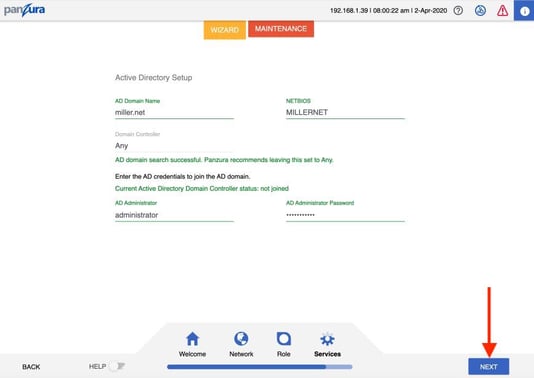
Task: Click the AD Domain Name field
Action: point(174,112)
